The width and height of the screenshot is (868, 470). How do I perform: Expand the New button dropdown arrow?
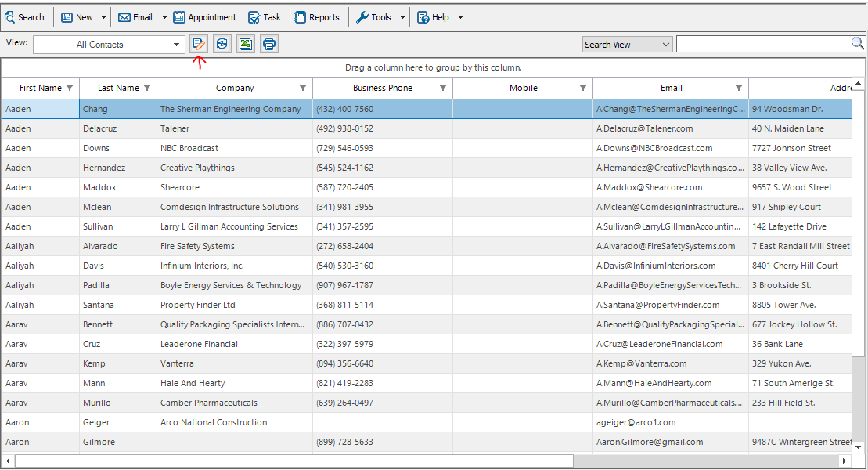[x=103, y=17]
